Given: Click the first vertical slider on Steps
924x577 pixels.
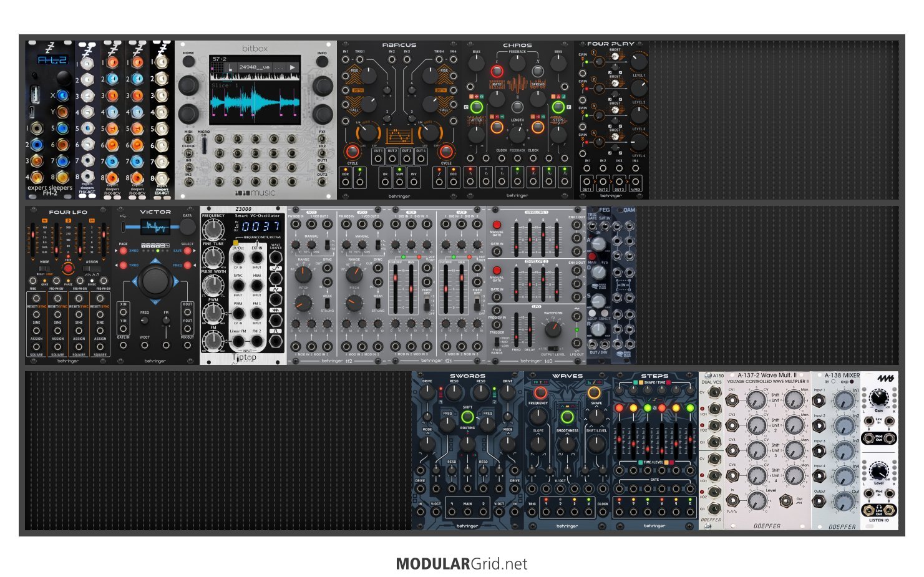Looking at the screenshot, I should (620, 440).
